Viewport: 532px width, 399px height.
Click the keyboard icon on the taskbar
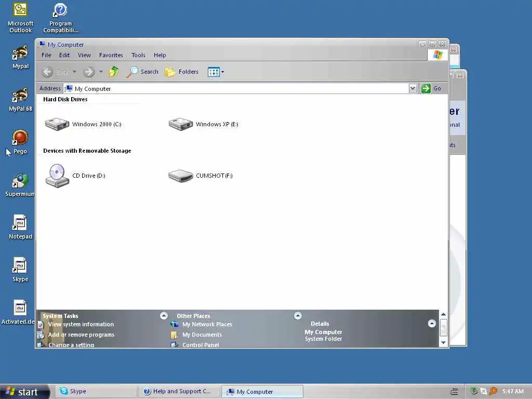[x=454, y=392]
